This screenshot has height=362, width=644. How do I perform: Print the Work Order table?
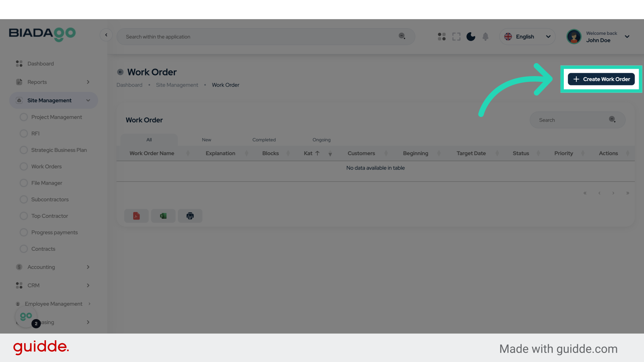[190, 216]
